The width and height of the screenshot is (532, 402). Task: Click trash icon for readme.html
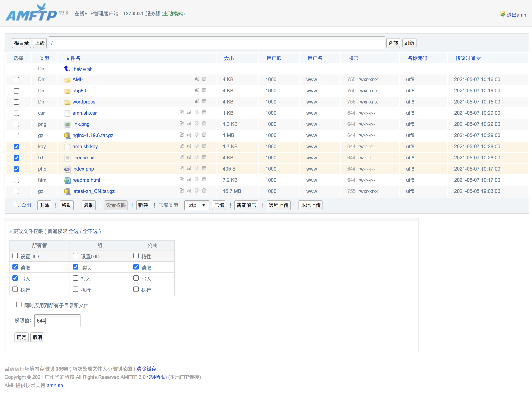pos(204,179)
